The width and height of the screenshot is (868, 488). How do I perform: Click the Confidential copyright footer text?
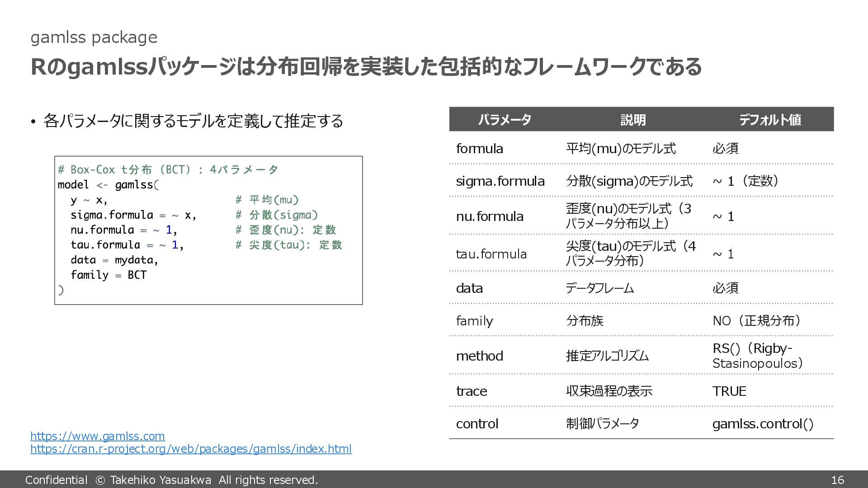click(x=171, y=480)
